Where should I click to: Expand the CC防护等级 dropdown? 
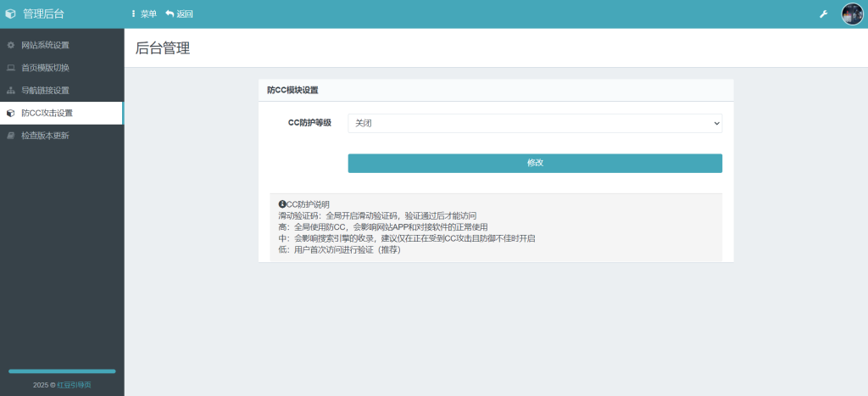click(535, 124)
